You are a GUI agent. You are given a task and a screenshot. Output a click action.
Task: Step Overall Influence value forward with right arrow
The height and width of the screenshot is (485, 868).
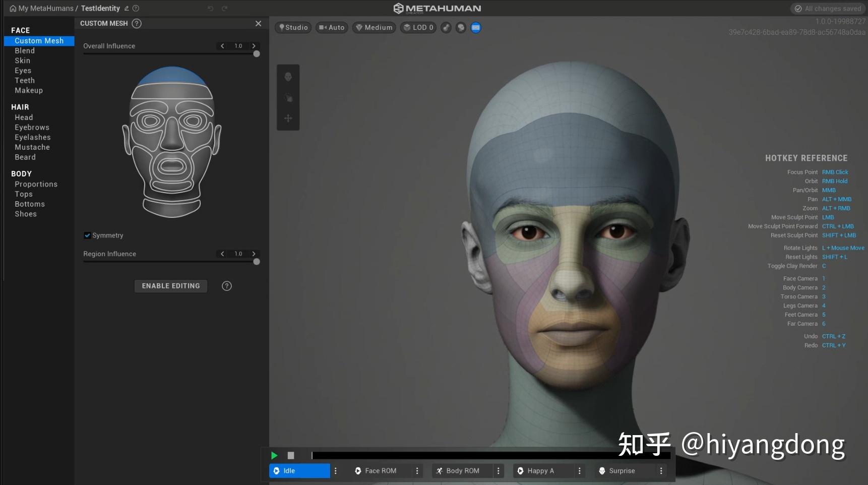tap(254, 46)
